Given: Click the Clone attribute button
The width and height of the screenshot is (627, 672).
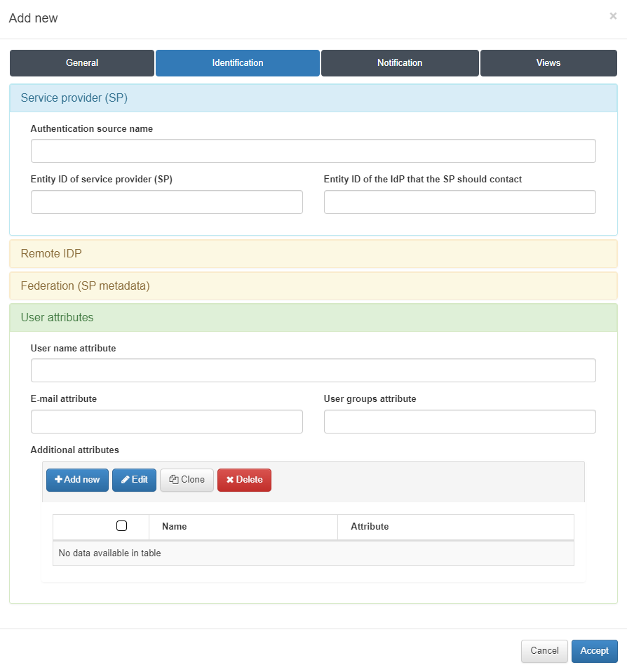Looking at the screenshot, I should 187,480.
